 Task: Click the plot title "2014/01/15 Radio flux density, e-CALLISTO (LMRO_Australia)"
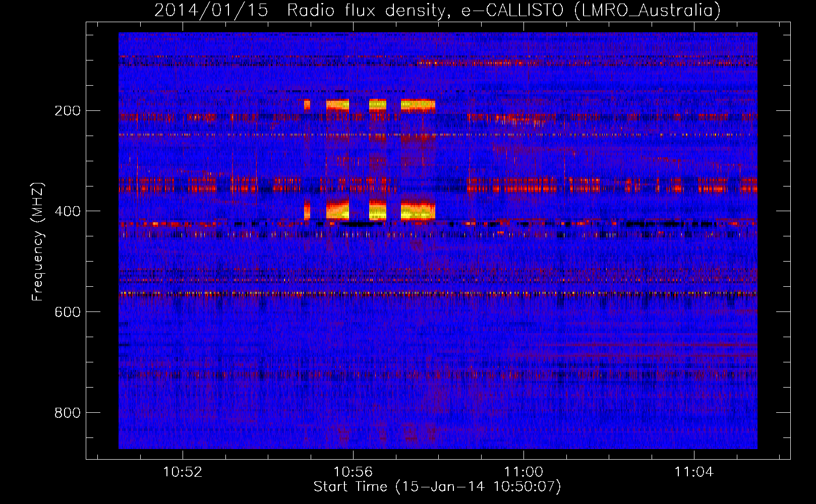(437, 10)
